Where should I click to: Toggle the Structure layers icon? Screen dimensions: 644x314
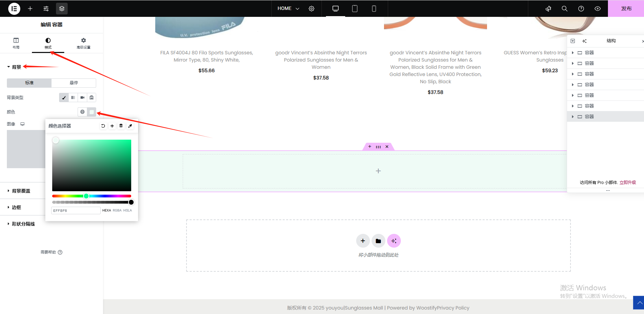(62, 9)
